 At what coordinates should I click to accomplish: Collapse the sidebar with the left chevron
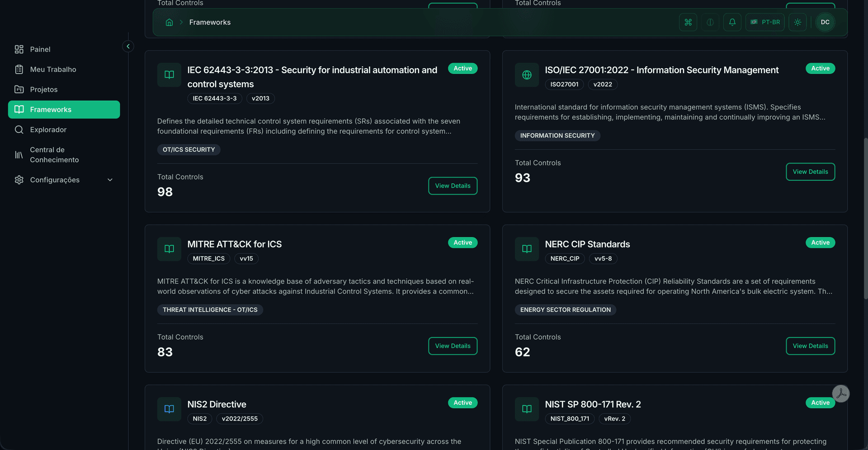click(x=128, y=46)
